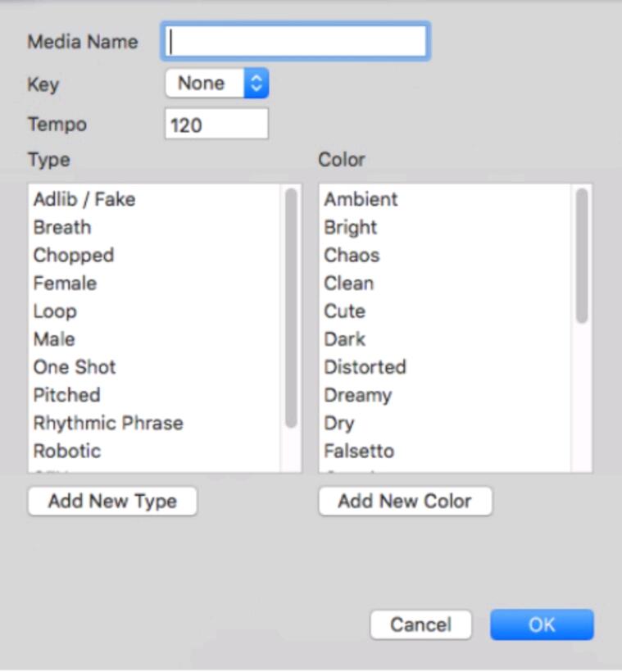
Task: Click the Tempo field showing 120
Action: 216,125
